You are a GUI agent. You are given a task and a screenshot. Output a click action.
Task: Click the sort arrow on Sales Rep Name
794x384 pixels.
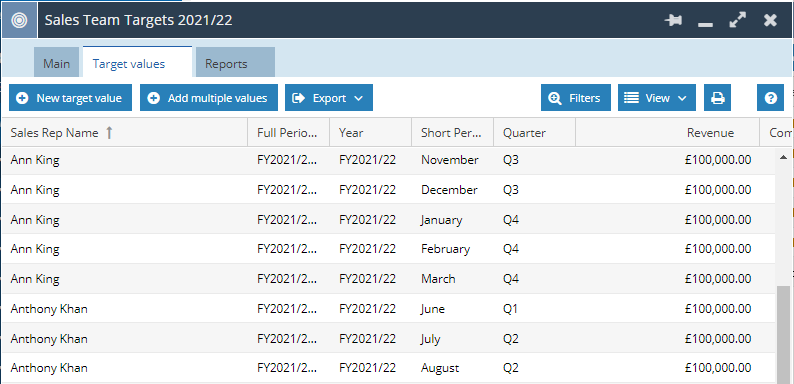point(109,133)
